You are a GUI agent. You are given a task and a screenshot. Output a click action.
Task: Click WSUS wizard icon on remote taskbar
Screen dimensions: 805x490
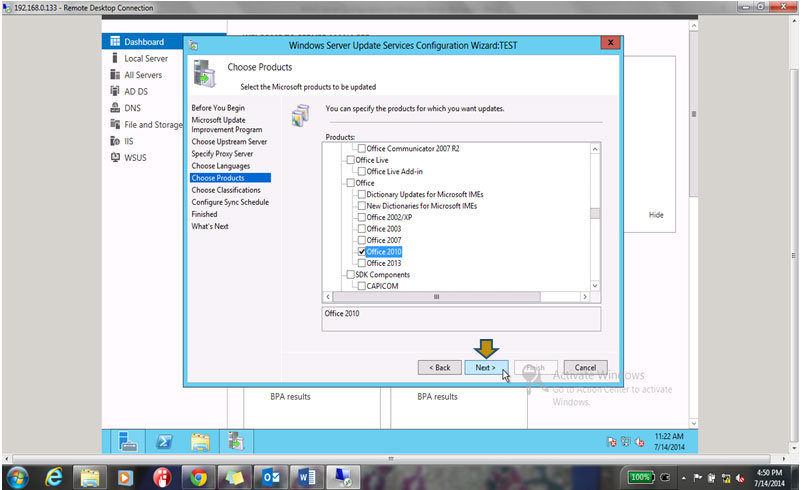click(236, 441)
